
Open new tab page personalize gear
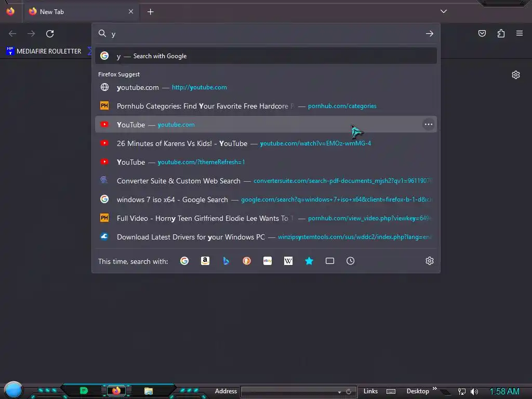click(516, 75)
